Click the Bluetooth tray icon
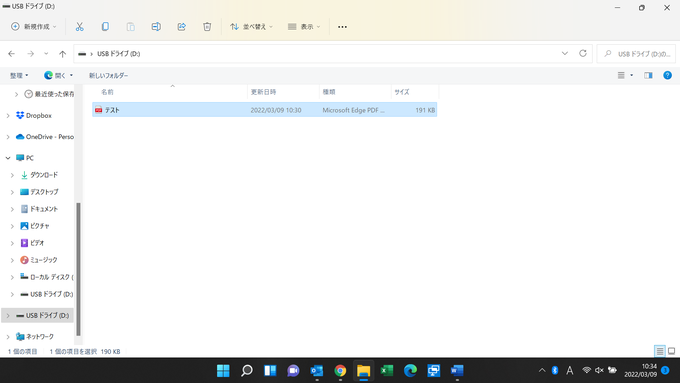 point(555,370)
